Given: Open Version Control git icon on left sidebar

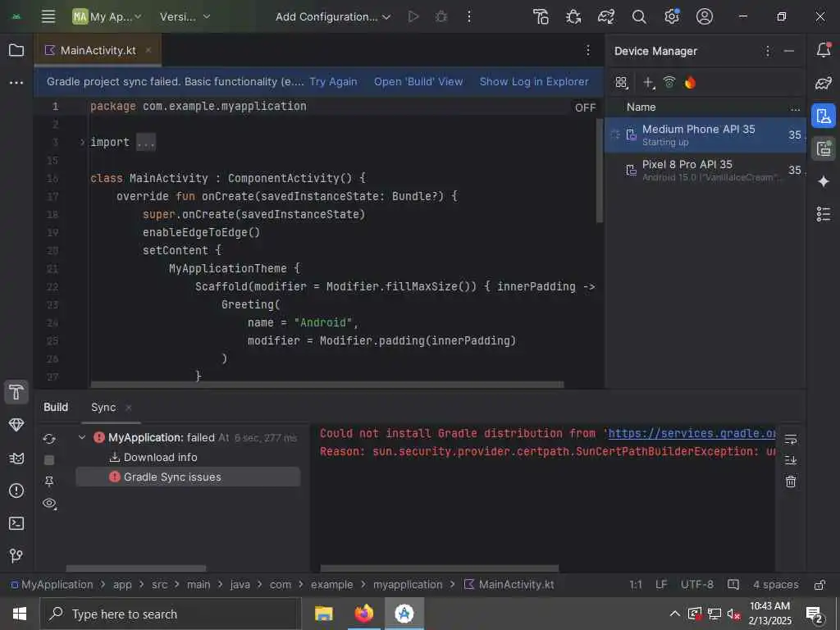Looking at the screenshot, I should pos(16,555).
